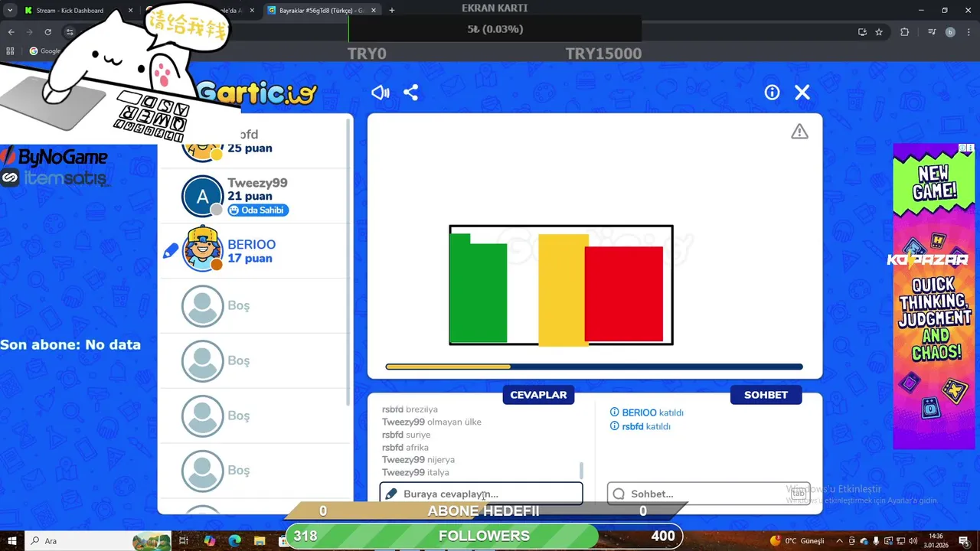Image resolution: width=980 pixels, height=551 pixels.
Task: Close the Gartic room with the X icon
Action: point(802,93)
